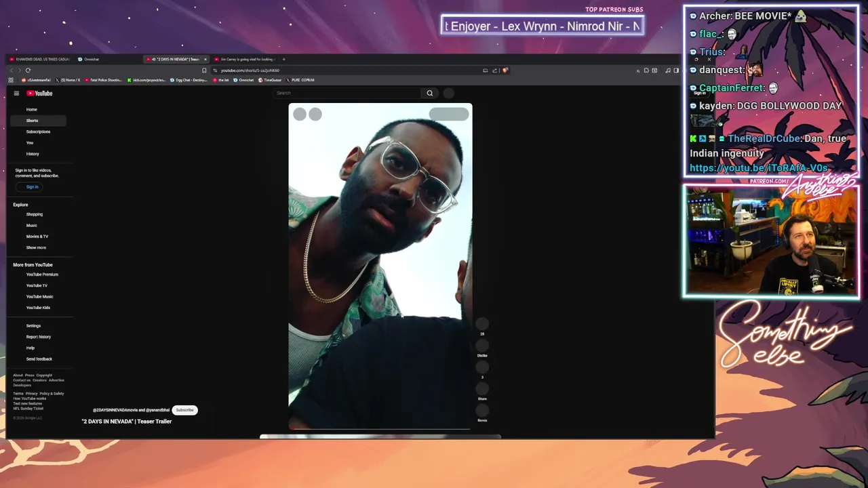The height and width of the screenshot is (488, 868).
Task: Switch to the Jim Carrey browser tab
Action: tap(245, 59)
